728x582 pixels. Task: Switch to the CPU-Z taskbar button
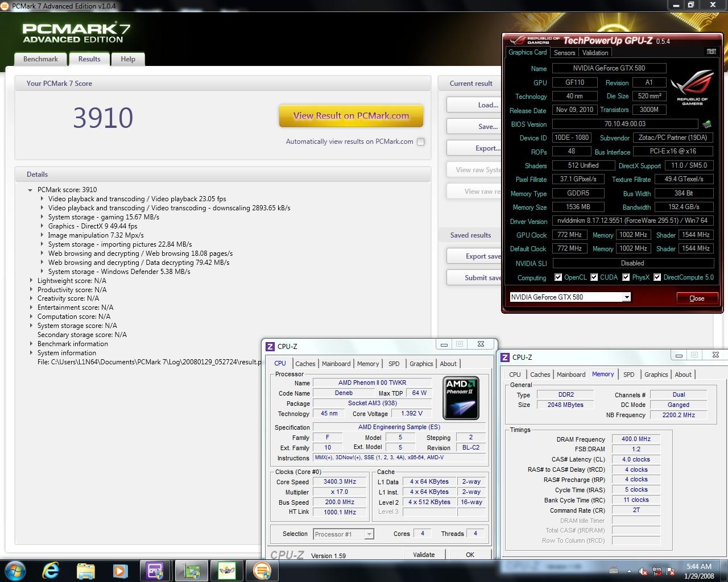click(x=155, y=570)
